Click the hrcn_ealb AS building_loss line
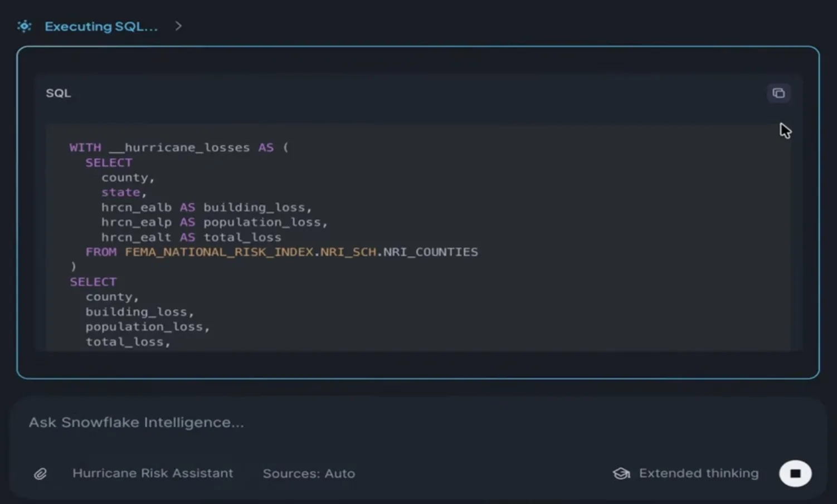The height and width of the screenshot is (504, 837). coord(207,207)
